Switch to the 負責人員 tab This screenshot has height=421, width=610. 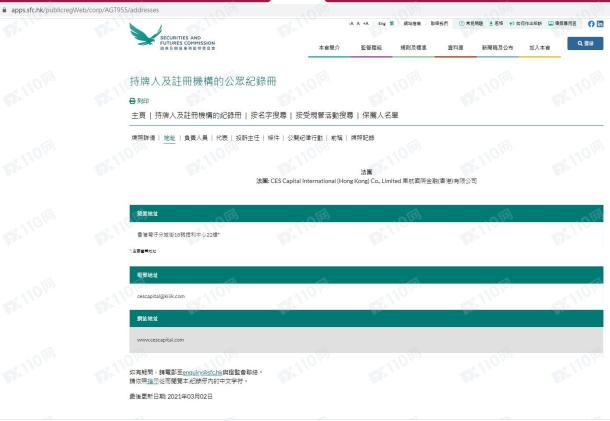[x=196, y=138]
